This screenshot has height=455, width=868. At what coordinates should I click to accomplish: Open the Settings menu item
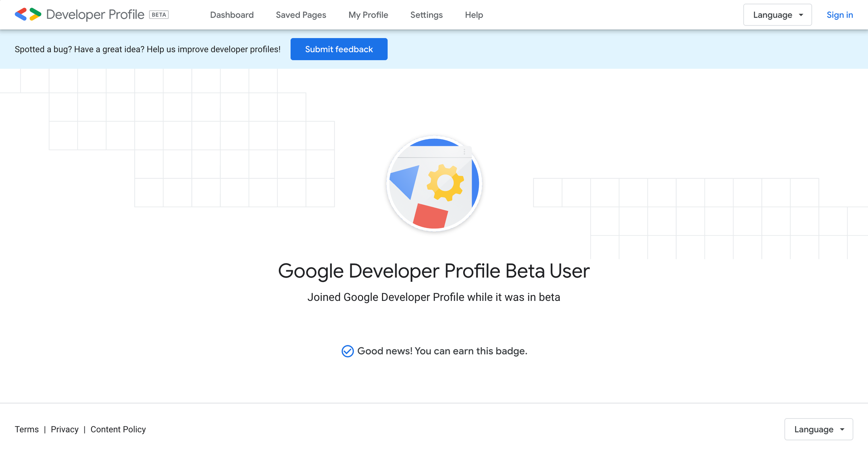[426, 15]
